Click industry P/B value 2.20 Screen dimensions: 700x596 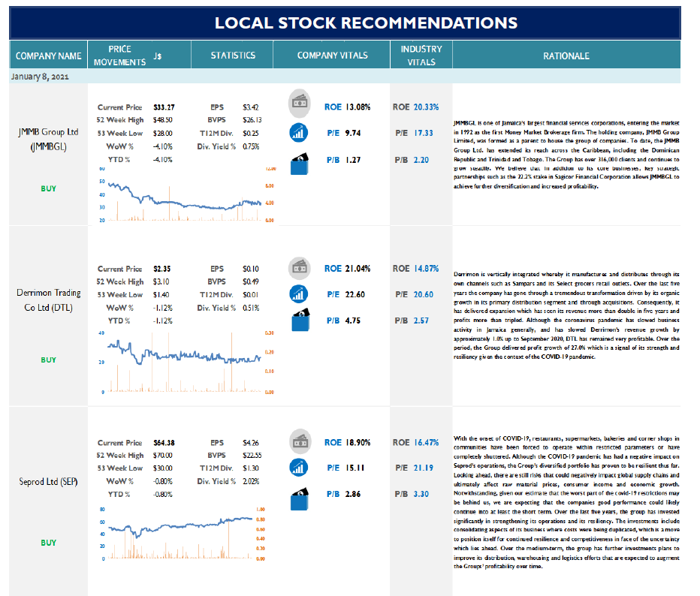pos(421,160)
